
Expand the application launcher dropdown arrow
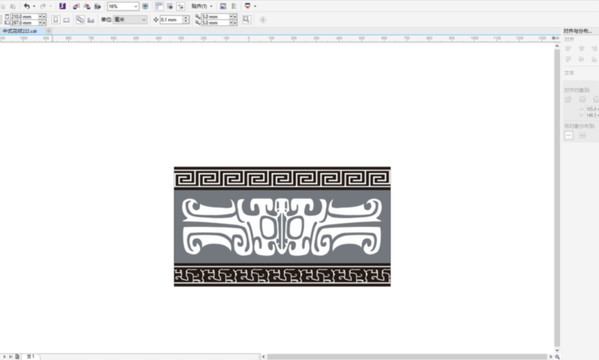255,6
